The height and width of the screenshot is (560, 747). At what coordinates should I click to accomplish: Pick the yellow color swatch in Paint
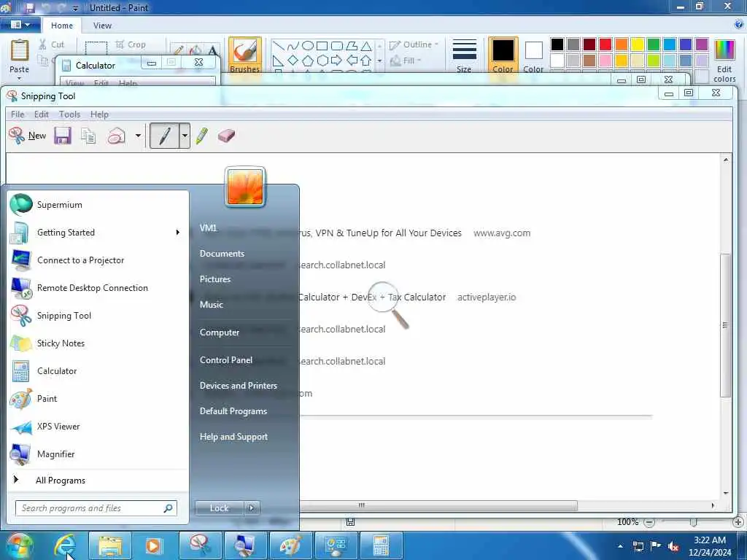pos(638,44)
